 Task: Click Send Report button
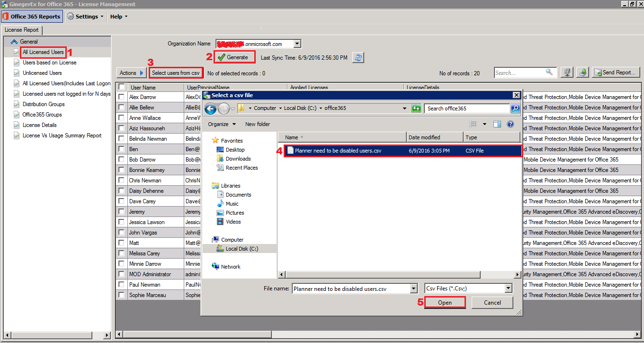point(616,72)
